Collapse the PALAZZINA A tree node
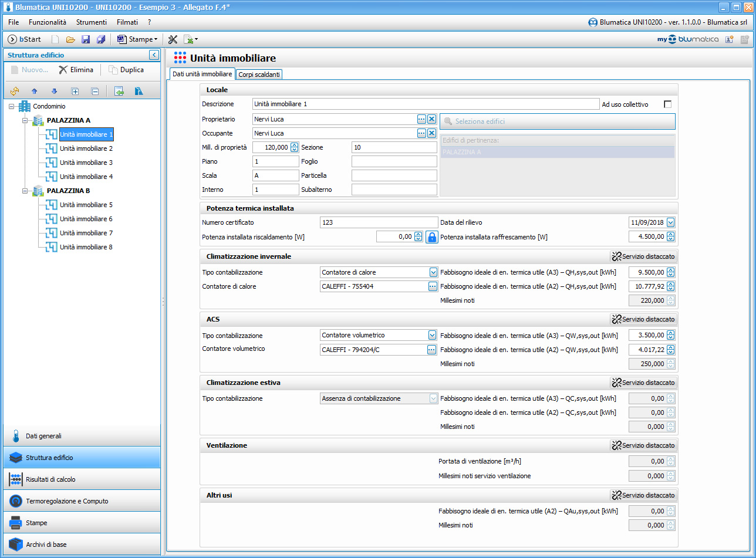 point(25,120)
